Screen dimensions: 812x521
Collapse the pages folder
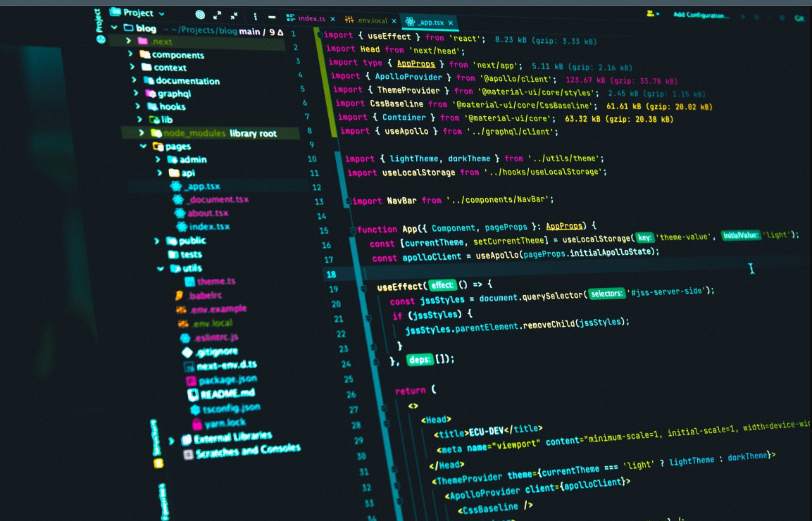(x=144, y=146)
